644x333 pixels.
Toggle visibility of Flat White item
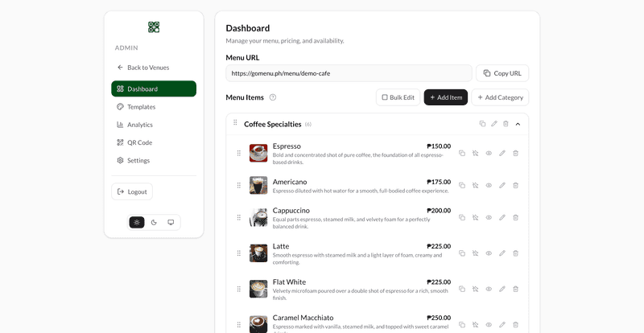pos(489,289)
